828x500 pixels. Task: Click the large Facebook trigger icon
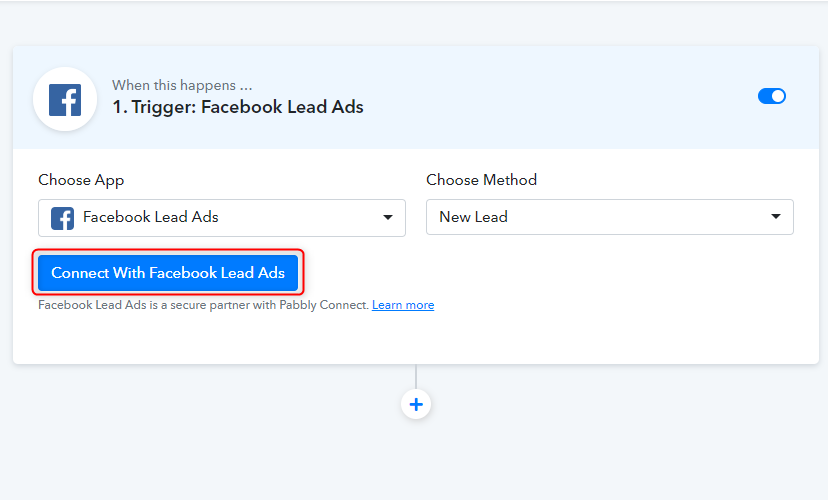[65, 99]
